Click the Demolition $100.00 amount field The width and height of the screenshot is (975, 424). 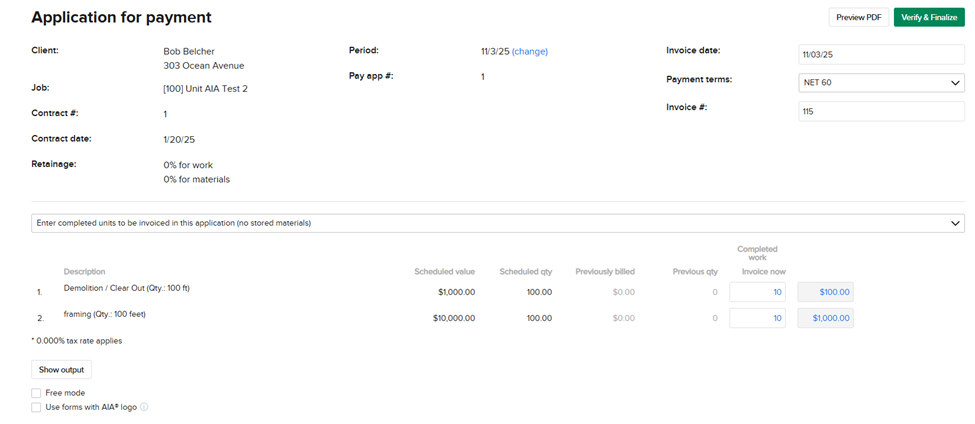pos(825,292)
